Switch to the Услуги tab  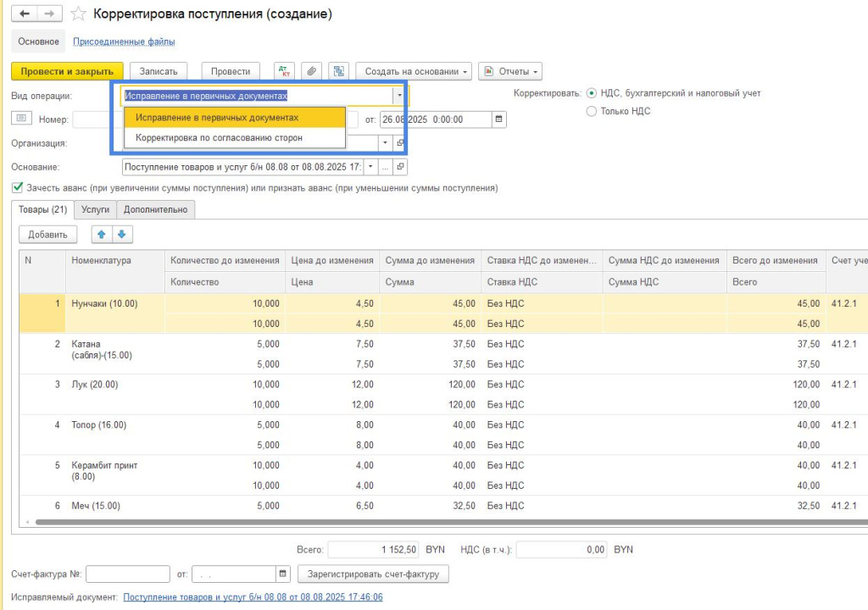[x=95, y=209]
